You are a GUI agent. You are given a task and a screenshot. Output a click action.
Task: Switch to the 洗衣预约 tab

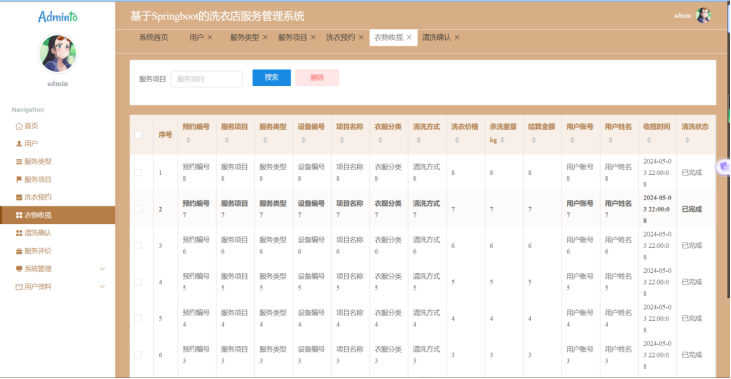pyautogui.click(x=340, y=37)
